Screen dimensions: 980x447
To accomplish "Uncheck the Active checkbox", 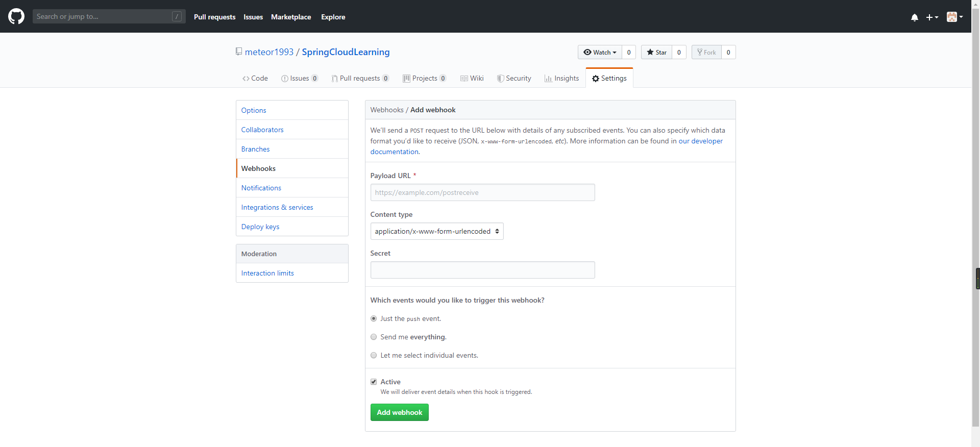I will pyautogui.click(x=374, y=382).
